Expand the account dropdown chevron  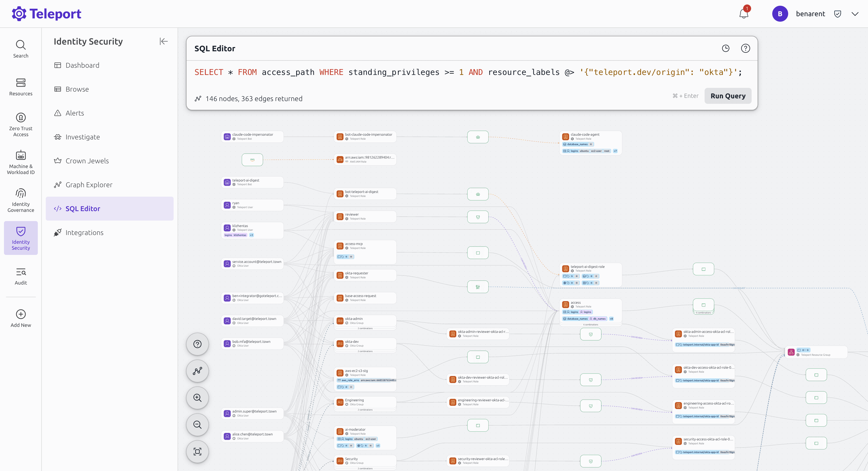click(x=855, y=13)
